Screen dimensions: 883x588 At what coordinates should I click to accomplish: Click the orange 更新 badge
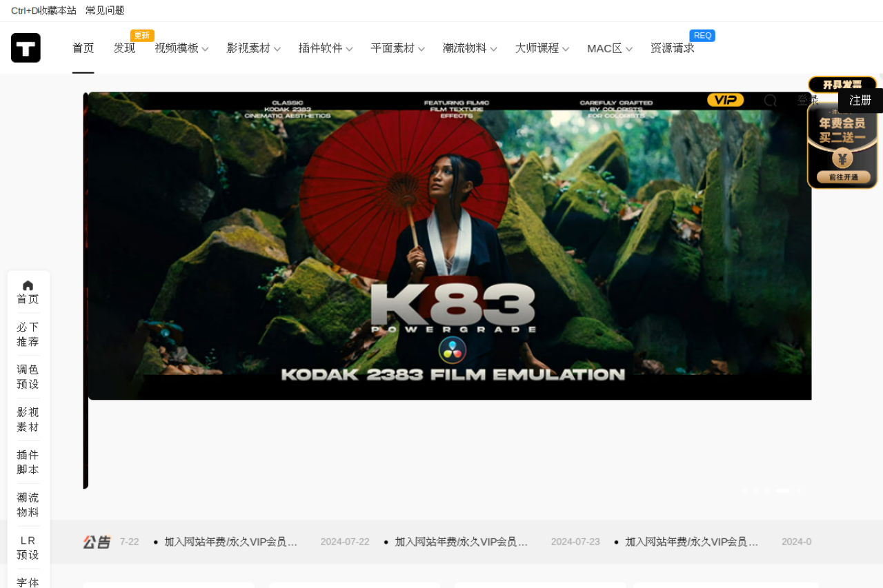tap(142, 35)
